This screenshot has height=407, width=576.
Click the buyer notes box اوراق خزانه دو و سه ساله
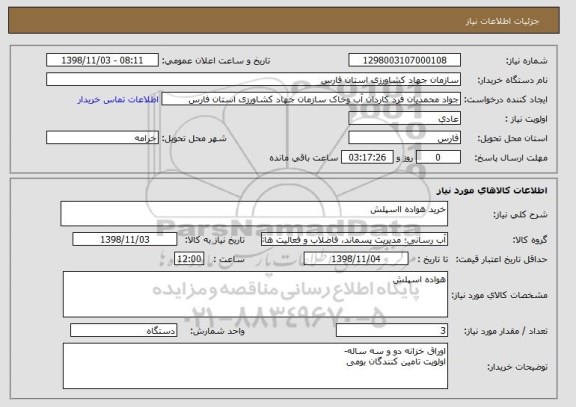coord(255,366)
